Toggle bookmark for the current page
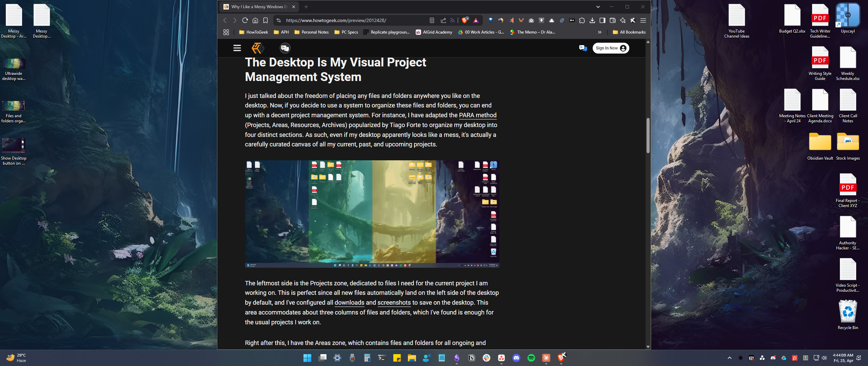This screenshot has width=868, height=366. click(x=265, y=20)
